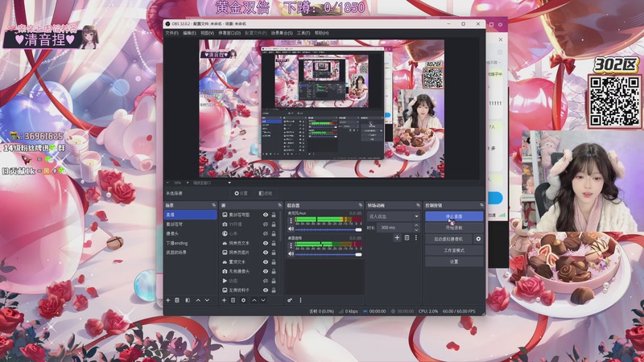644x362 pixels.
Task: Open the transition properties three-dot menu
Action: (x=416, y=237)
